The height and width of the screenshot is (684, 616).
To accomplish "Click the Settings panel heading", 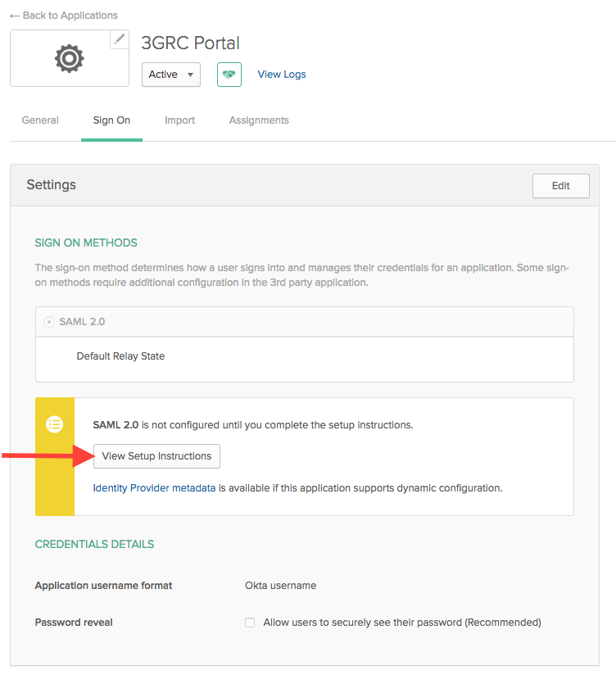I will pos(51,185).
